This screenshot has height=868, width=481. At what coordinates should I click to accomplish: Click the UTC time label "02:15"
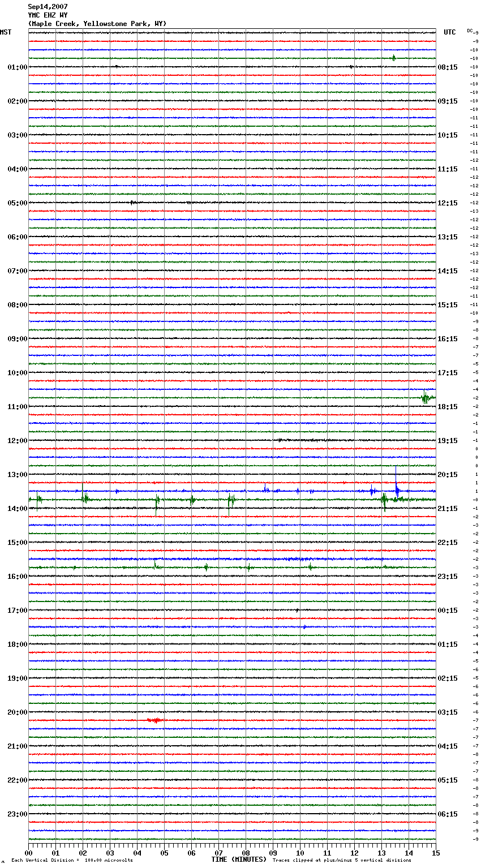pyautogui.click(x=448, y=678)
